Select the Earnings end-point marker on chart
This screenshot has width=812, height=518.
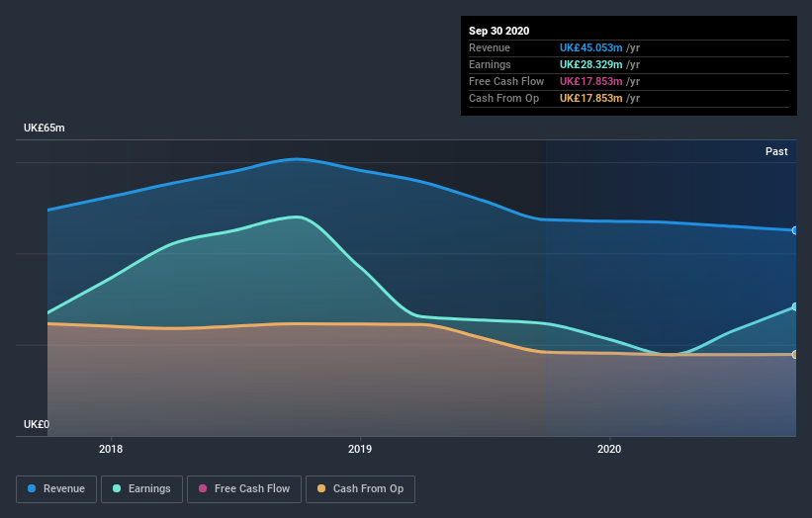pos(794,306)
